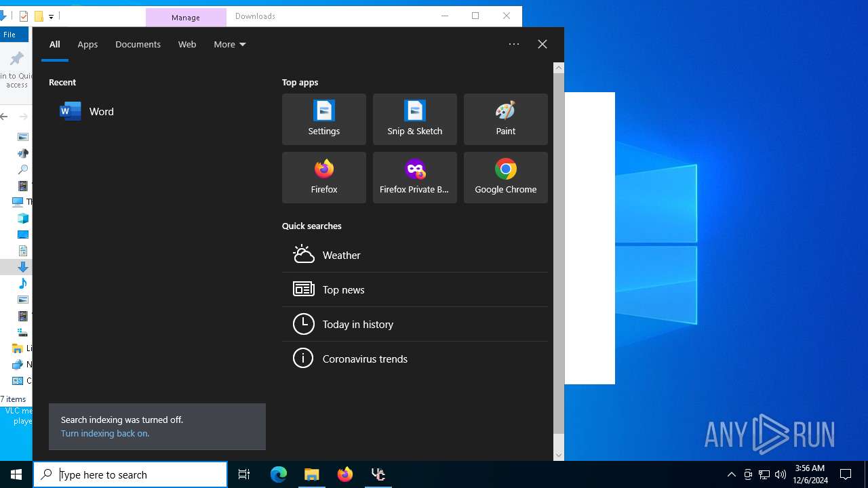This screenshot has height=488, width=868.
Task: Open the network icon in system tray
Action: [x=764, y=474]
